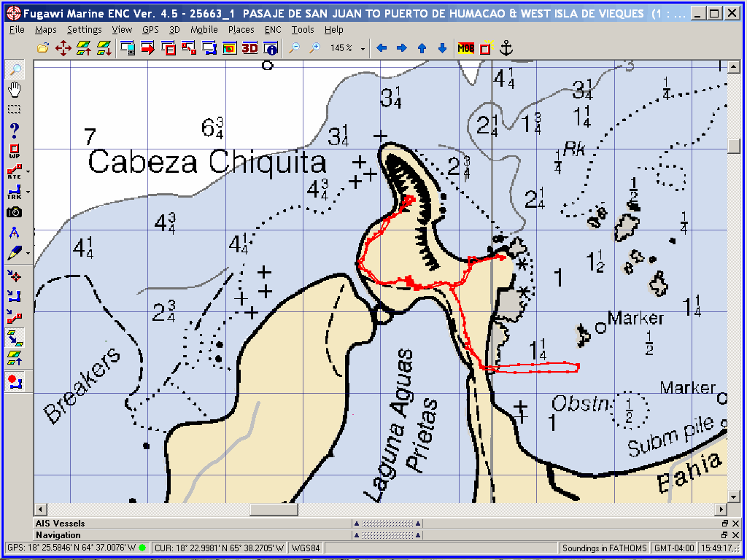Open the Settings menu
The height and width of the screenshot is (560, 747).
(85, 29)
